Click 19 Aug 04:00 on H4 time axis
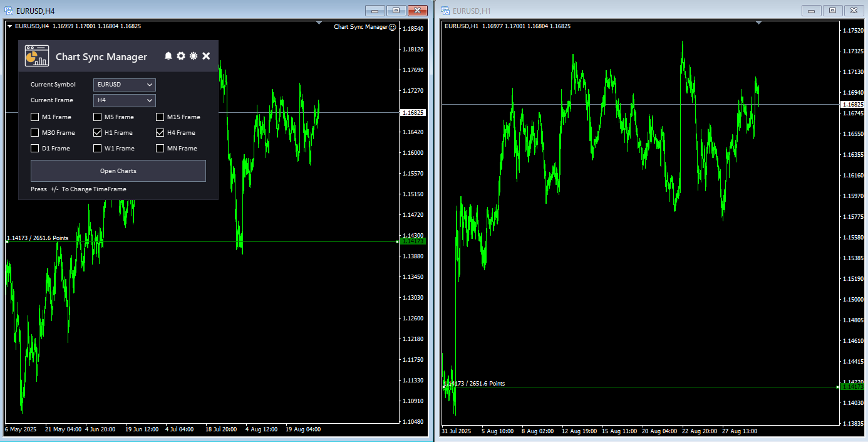This screenshot has width=868, height=442. click(x=303, y=429)
